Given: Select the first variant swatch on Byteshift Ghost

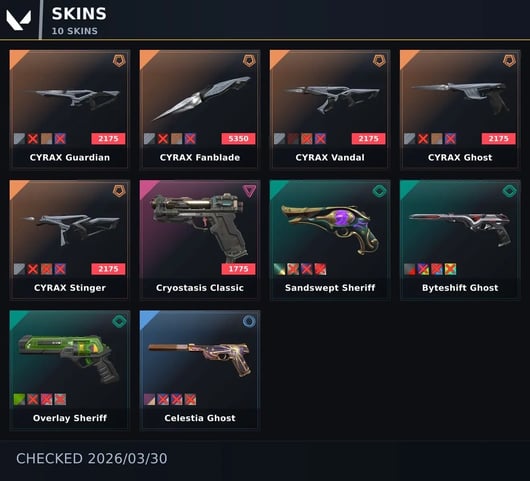Looking at the screenshot, I should [x=410, y=269].
